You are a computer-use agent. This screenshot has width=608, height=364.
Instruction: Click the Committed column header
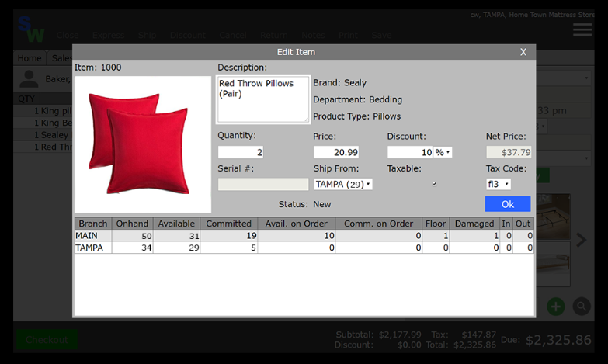[x=229, y=224]
